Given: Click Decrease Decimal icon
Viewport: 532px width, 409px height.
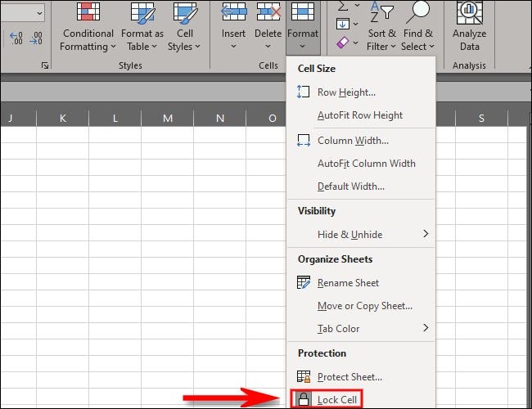Looking at the screenshot, I should (x=36, y=38).
